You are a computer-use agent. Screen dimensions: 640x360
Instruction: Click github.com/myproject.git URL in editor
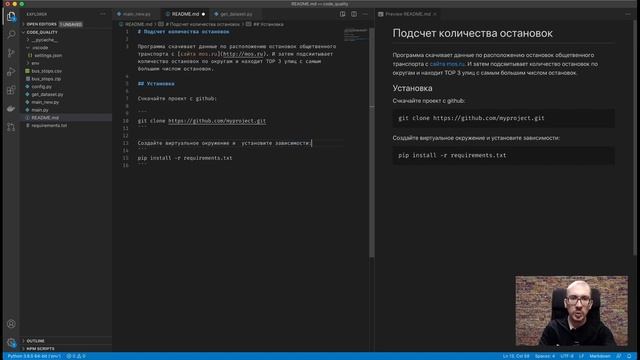click(217, 121)
